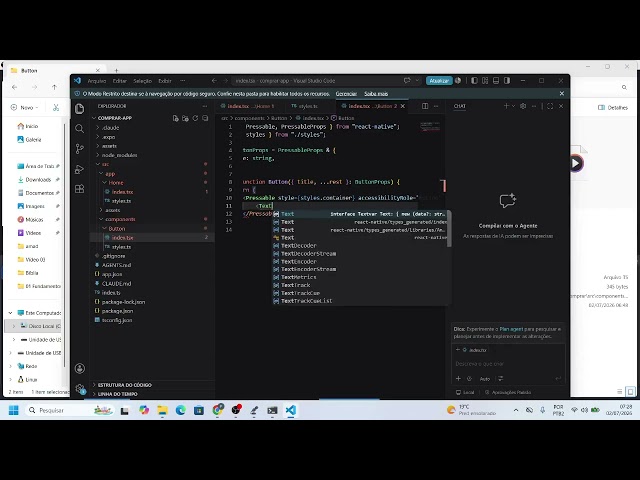
Task: Open new chat dropdown arrow
Action: (x=513, y=106)
